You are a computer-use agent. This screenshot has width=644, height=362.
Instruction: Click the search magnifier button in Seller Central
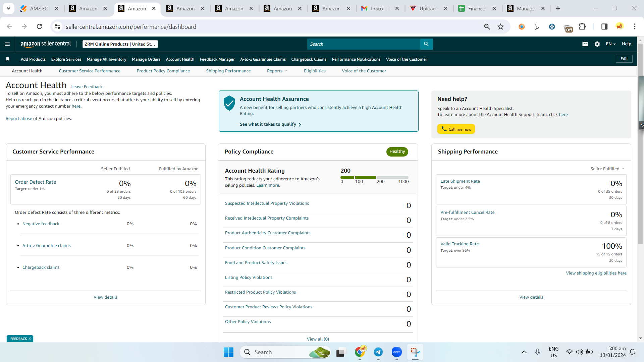426,44
